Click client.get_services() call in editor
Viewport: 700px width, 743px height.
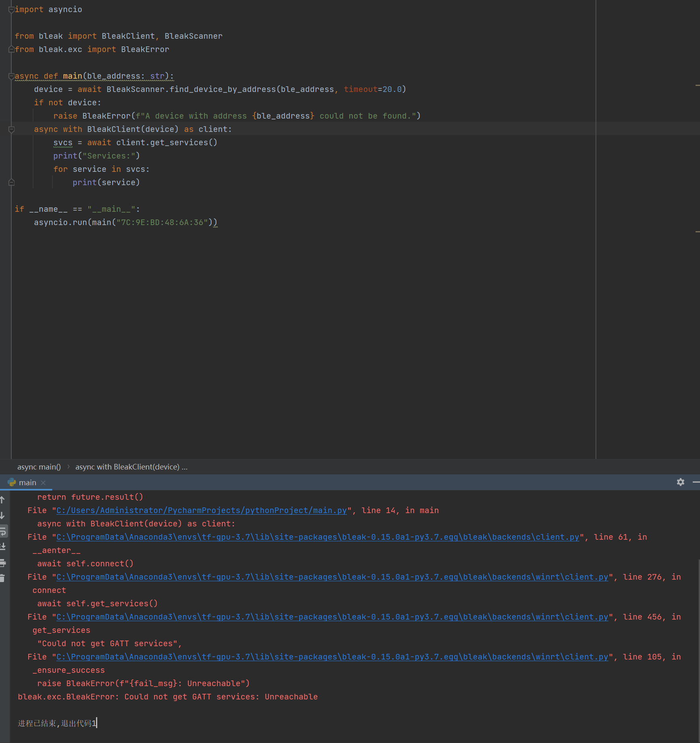tap(167, 142)
